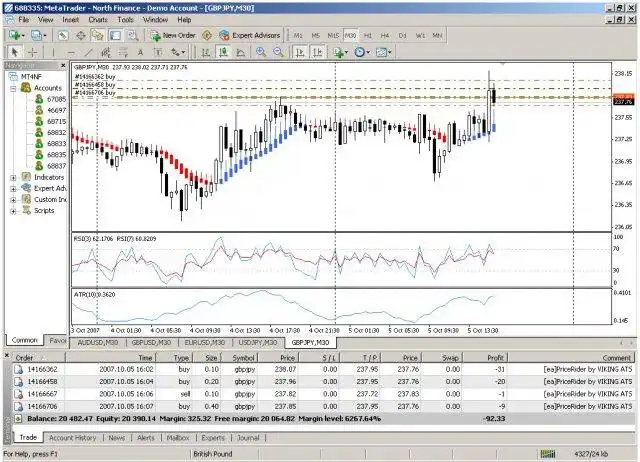Switch to the USDJPY,M30 chart tab
This screenshot has height=462, width=640.
pos(258,342)
